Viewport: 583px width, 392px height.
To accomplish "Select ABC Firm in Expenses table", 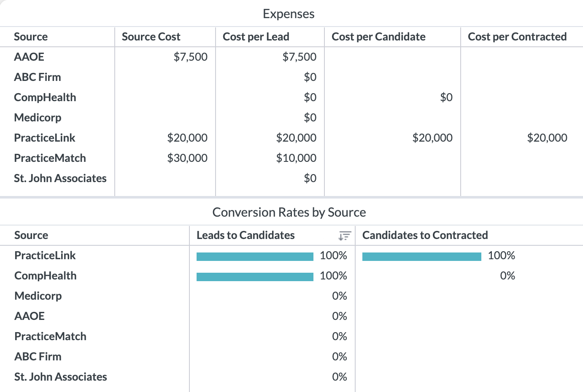I will tap(38, 77).
